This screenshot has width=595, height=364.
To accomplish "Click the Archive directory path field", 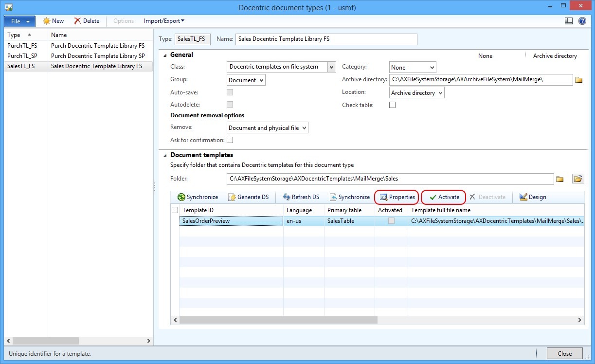I will pos(481,80).
